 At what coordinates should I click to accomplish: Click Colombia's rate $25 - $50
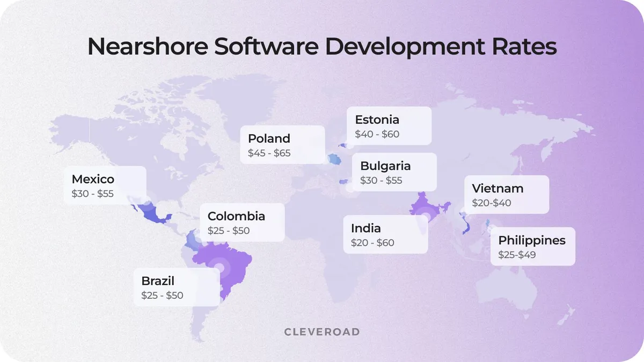click(229, 231)
